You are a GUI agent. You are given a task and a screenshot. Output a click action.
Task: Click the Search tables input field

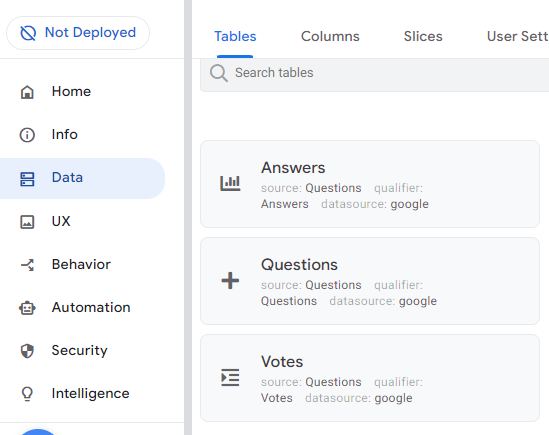(375, 74)
